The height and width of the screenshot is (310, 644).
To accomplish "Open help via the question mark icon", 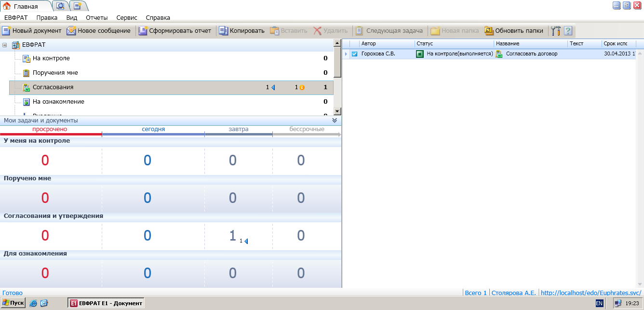I will point(568,31).
